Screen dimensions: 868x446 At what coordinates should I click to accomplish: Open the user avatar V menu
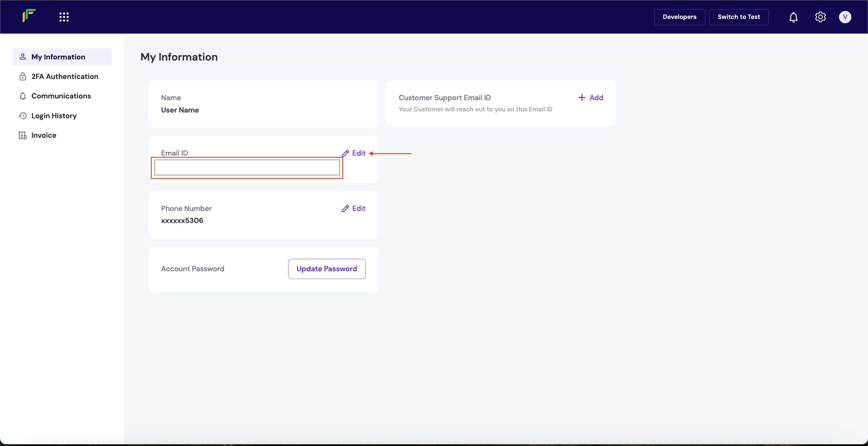point(845,17)
